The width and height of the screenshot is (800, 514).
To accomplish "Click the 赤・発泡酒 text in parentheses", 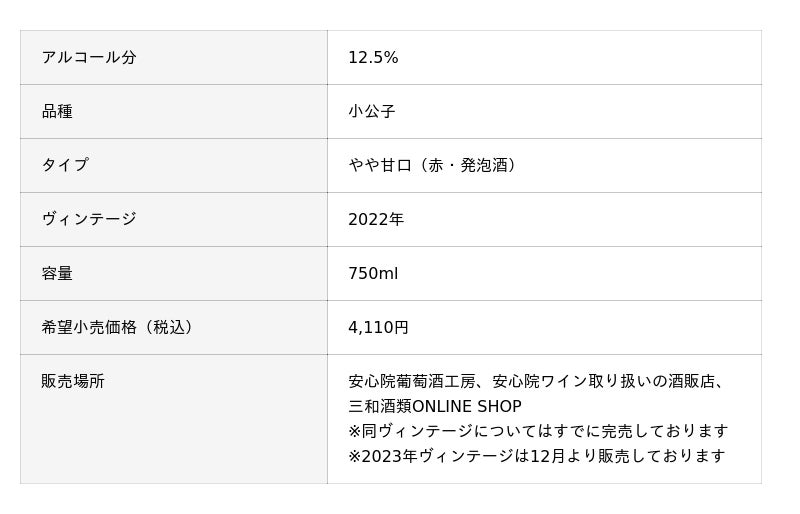I will [468, 166].
